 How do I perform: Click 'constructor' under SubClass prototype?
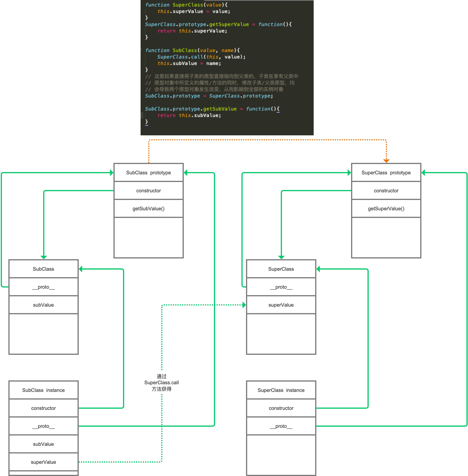148,190
